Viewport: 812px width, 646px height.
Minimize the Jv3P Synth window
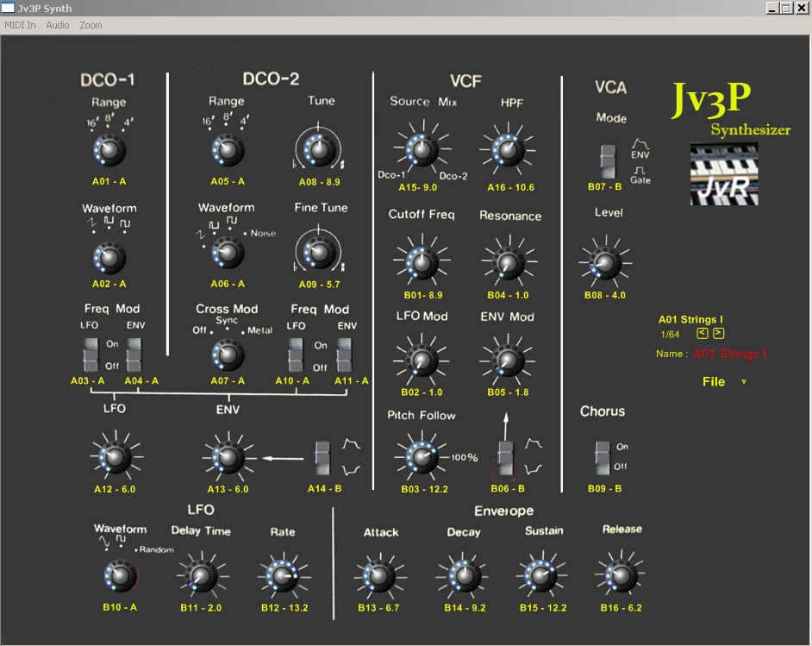pyautogui.click(x=772, y=8)
